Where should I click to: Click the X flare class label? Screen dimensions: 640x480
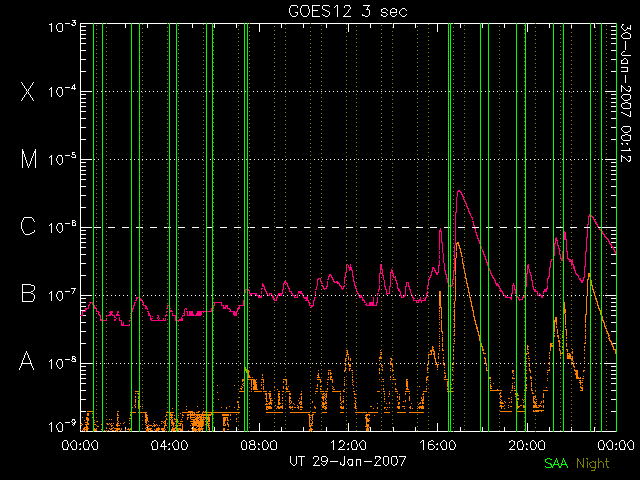click(x=28, y=91)
